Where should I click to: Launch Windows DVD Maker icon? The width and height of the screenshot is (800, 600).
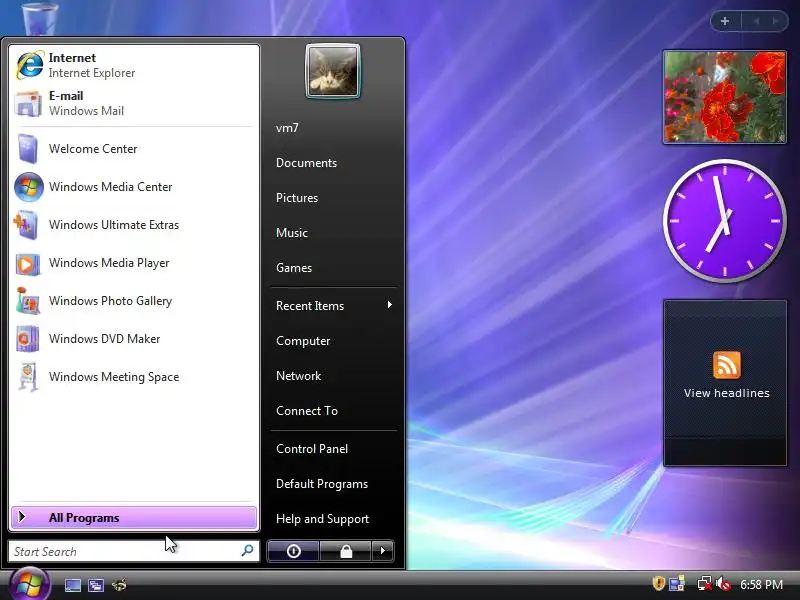(x=28, y=339)
